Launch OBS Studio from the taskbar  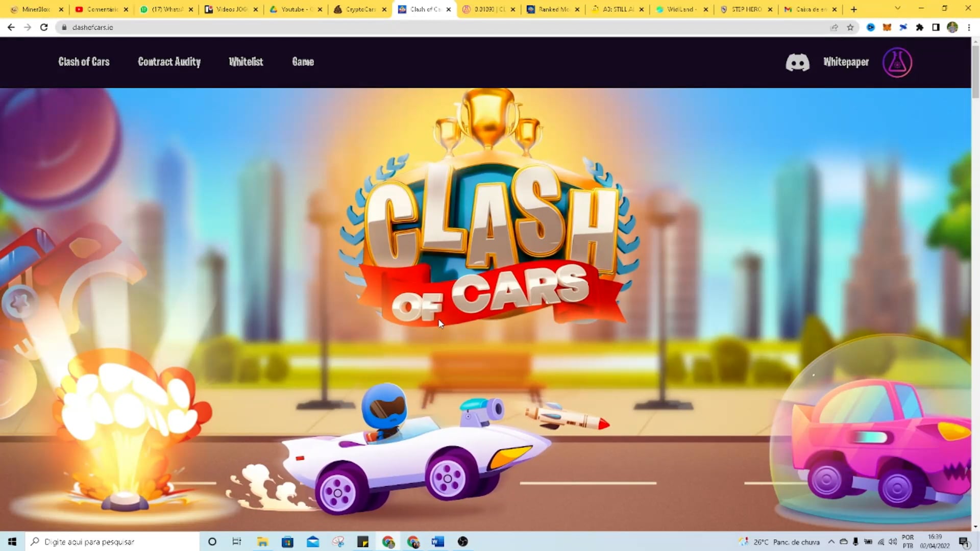pyautogui.click(x=462, y=542)
